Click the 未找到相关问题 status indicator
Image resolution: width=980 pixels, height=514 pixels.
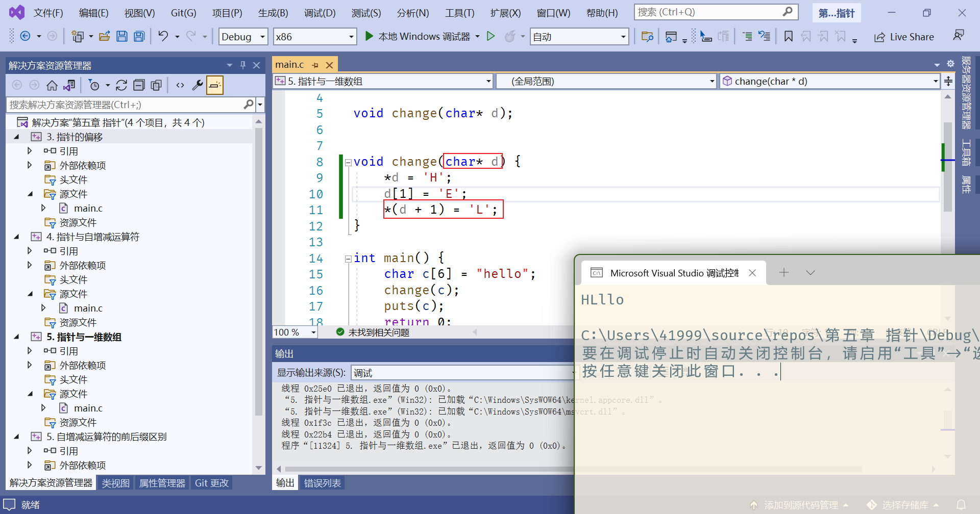(x=373, y=332)
